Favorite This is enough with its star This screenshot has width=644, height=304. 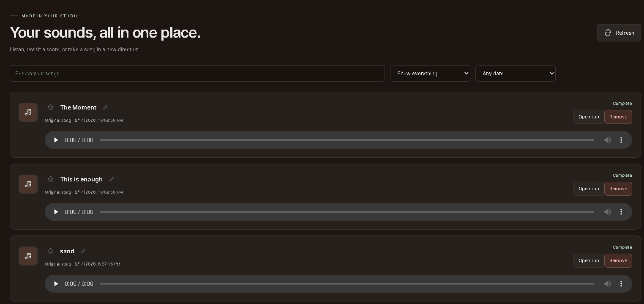point(50,179)
